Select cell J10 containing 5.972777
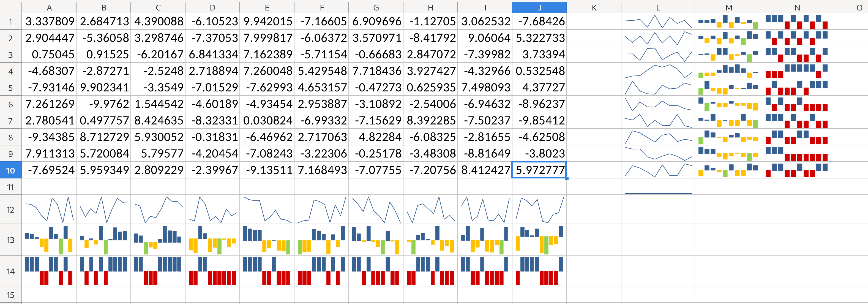 [x=539, y=170]
